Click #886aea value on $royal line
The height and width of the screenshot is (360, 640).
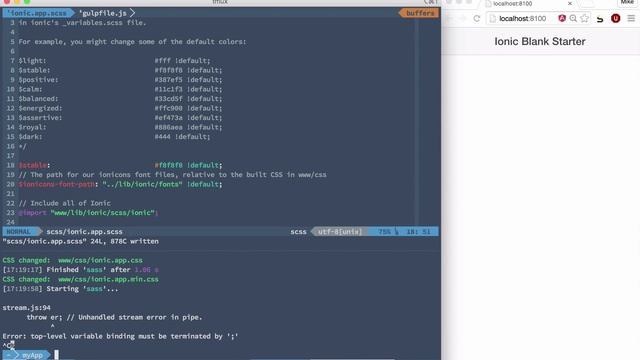coord(169,127)
